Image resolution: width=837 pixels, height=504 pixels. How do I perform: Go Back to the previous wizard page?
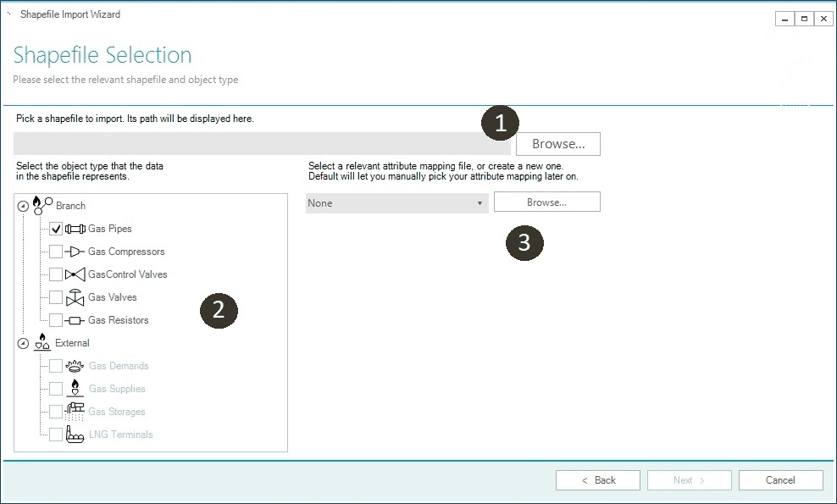coord(598,480)
